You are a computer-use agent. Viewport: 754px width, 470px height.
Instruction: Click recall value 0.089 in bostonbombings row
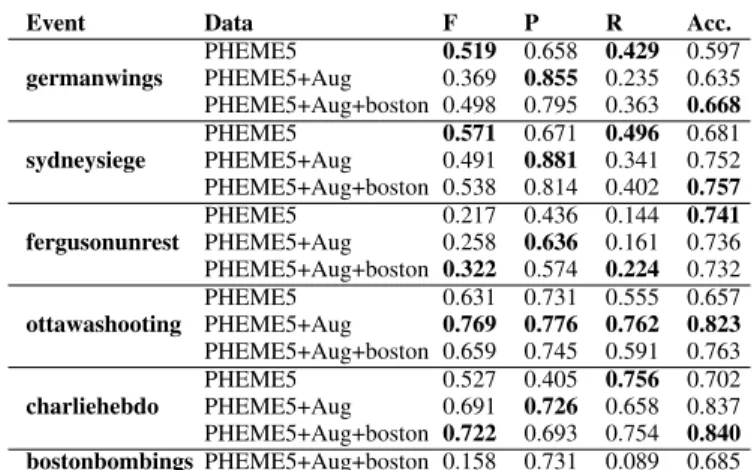click(632, 460)
